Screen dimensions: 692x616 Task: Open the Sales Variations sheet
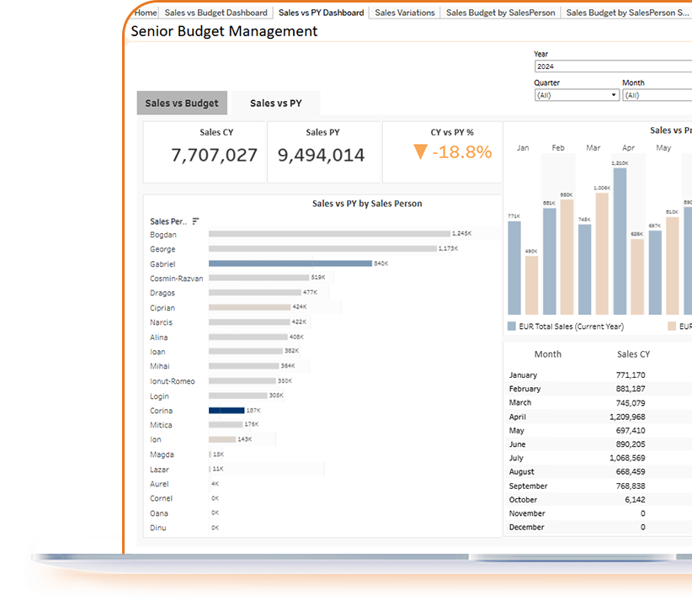(404, 12)
